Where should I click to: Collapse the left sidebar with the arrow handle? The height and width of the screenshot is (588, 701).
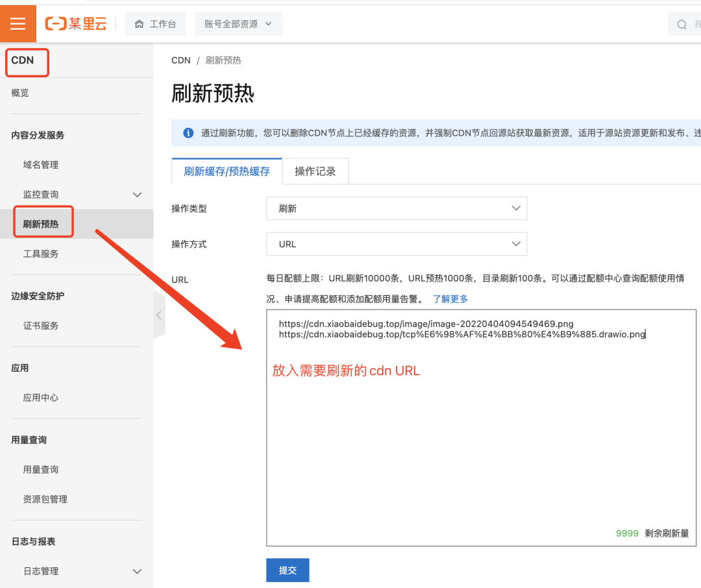coord(159,314)
